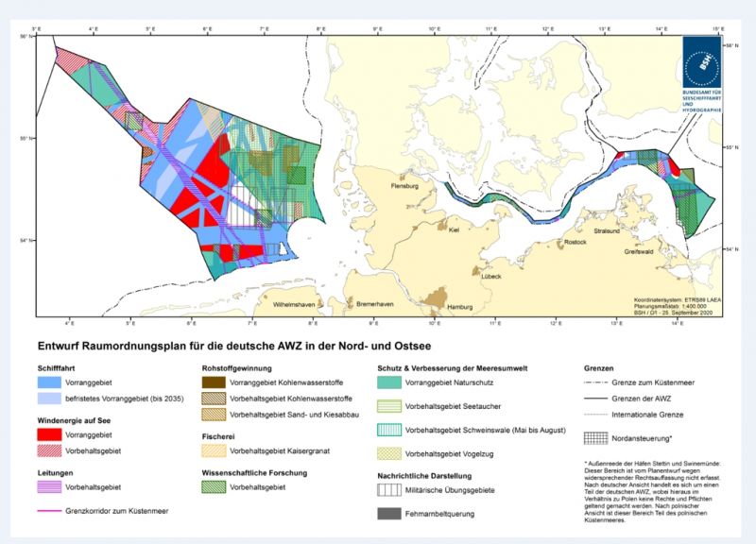Click the Greifswald city label on map
Screen dimensions: 756x544
click(x=639, y=251)
